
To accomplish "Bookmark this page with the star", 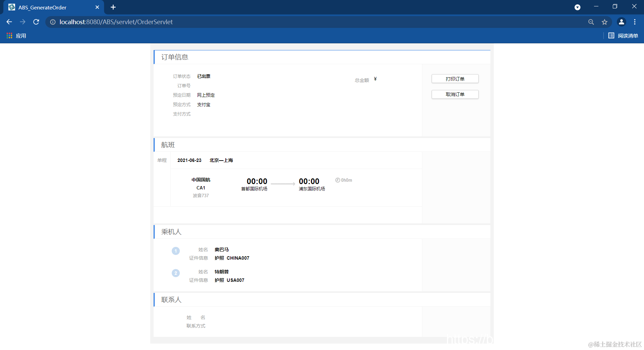I will [x=604, y=22].
